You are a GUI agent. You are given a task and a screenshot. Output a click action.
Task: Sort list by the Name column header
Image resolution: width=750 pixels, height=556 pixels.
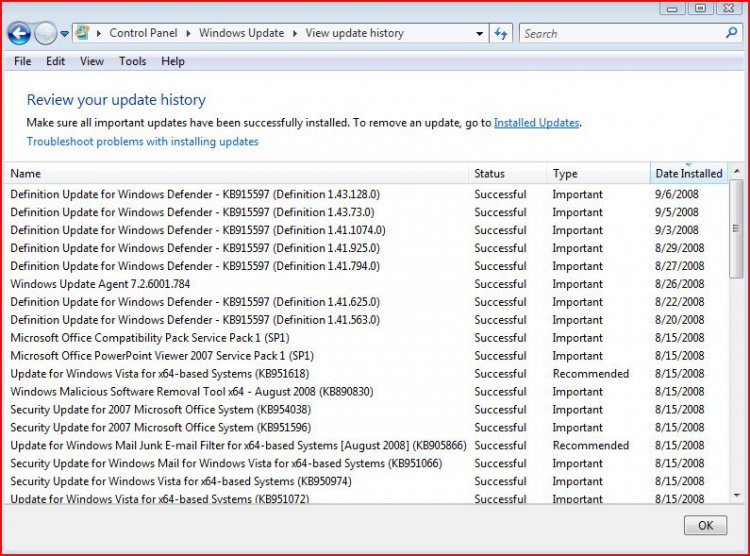pos(236,173)
